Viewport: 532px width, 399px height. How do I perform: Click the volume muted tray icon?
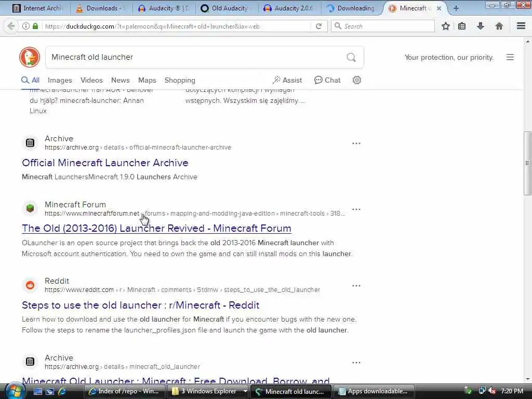(492, 391)
